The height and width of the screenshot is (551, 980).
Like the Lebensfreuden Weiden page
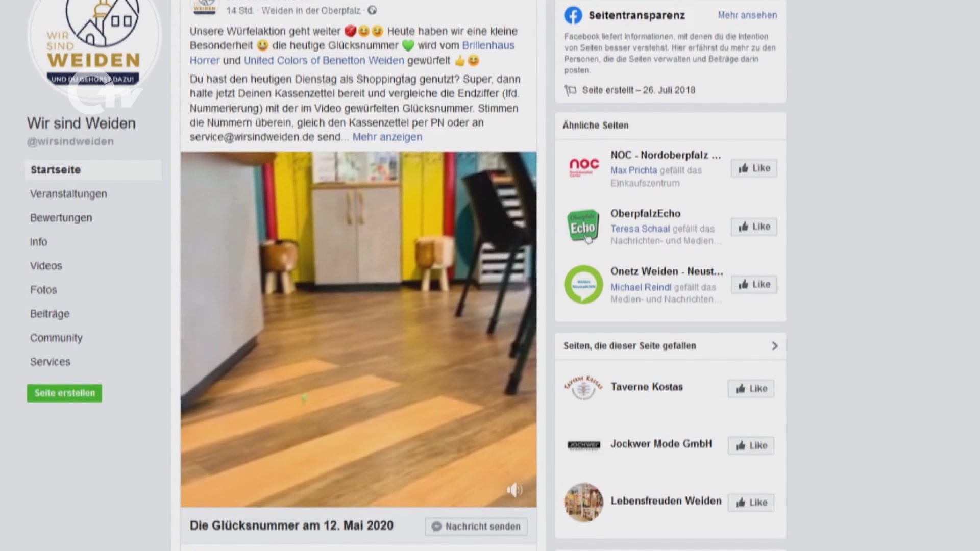click(751, 503)
